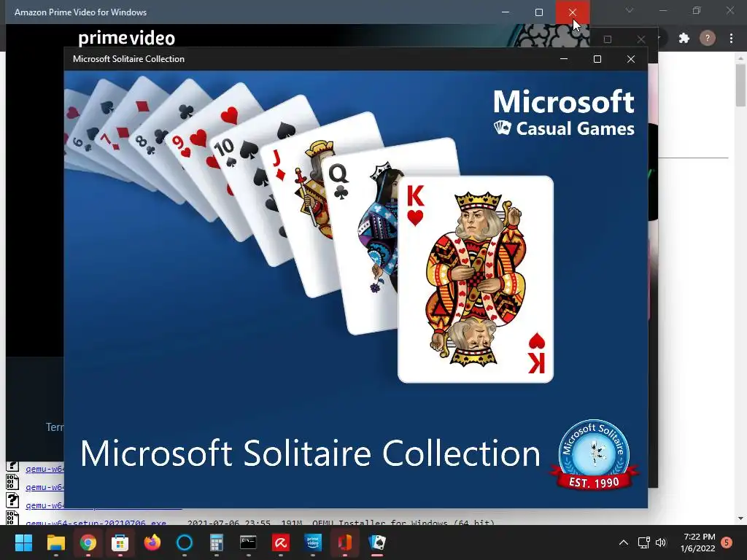Open Chrome's tab search chevron
Image resolution: width=747 pixels, height=560 pixels.
point(630,10)
